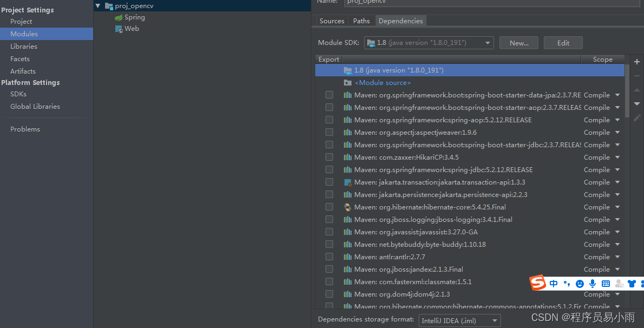644x328 pixels.
Task: Click the jakarta.transaction-api library icon
Action: 348,182
